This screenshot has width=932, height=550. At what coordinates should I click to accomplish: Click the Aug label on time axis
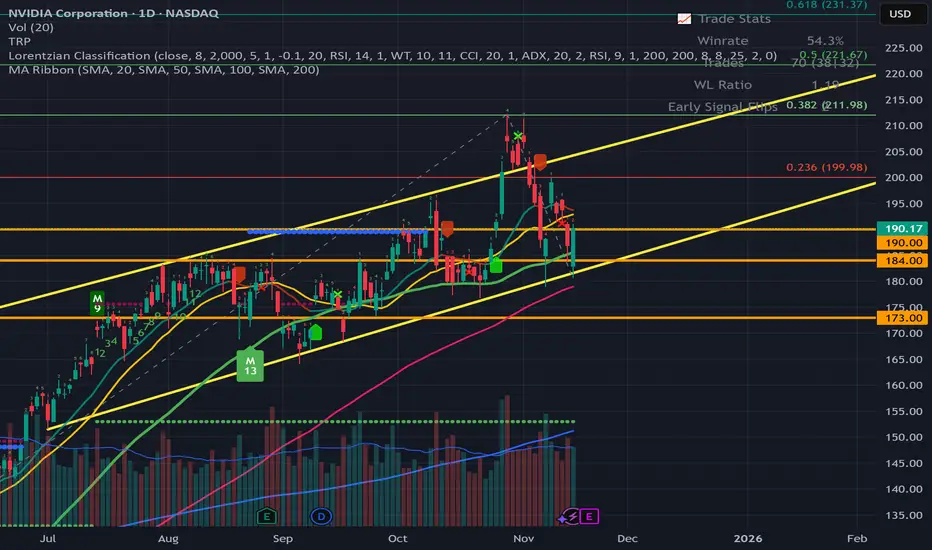point(168,539)
